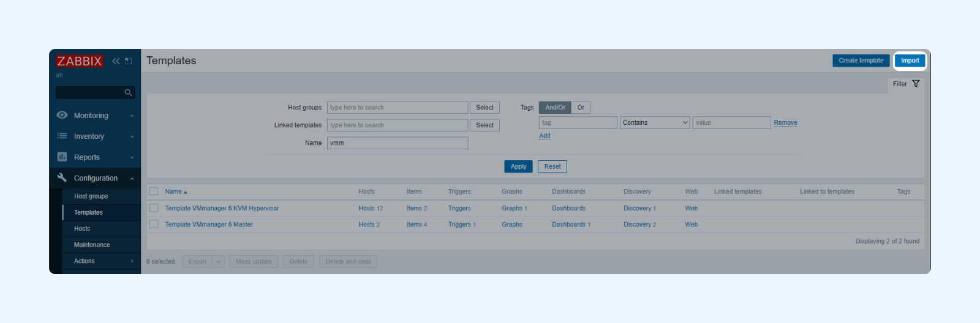Screen dimensions: 980x323
Task: Open the Contains operator dropdown
Action: [x=655, y=122]
